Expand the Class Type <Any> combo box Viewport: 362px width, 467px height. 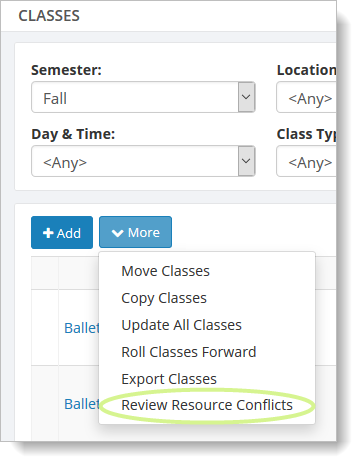306,161
